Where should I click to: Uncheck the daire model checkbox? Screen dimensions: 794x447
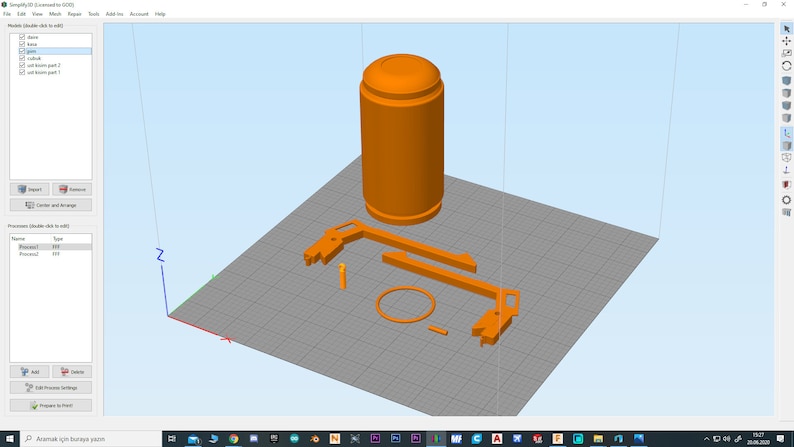click(22, 37)
